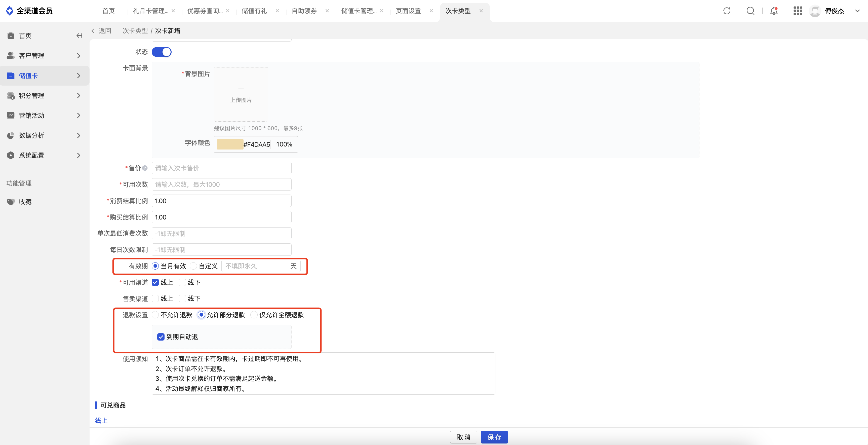This screenshot has height=445, width=868.
Task: Click the refresh icon in top bar
Action: coord(727,11)
